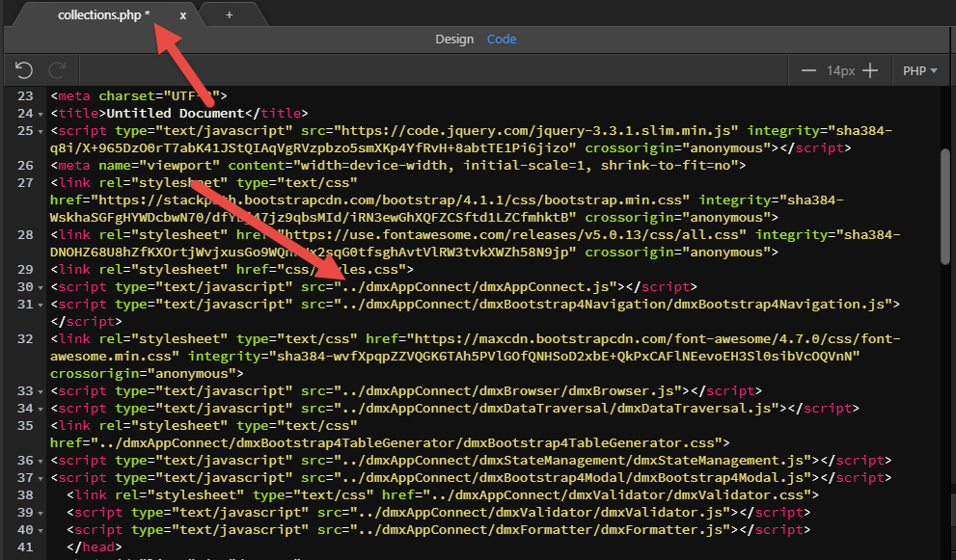Click line number 41 in the gutter
The width and height of the screenshot is (956, 560).
(25, 547)
